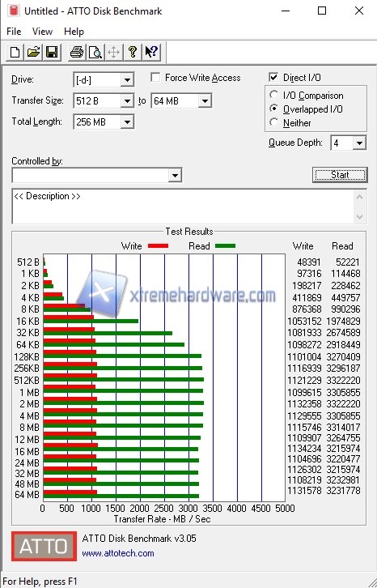This screenshot has height=588, width=377.
Task: Open Print Preview toolbar icon
Action: coord(95,52)
